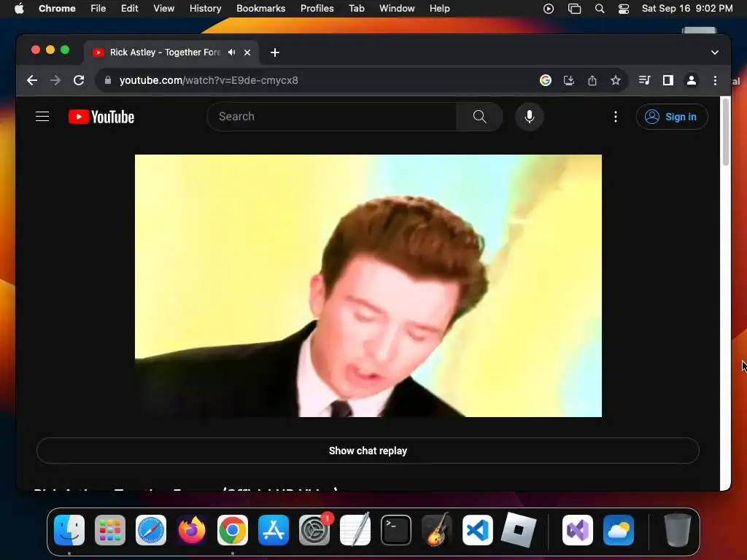Open the Edit menu
This screenshot has width=747, height=560.
coord(130,9)
